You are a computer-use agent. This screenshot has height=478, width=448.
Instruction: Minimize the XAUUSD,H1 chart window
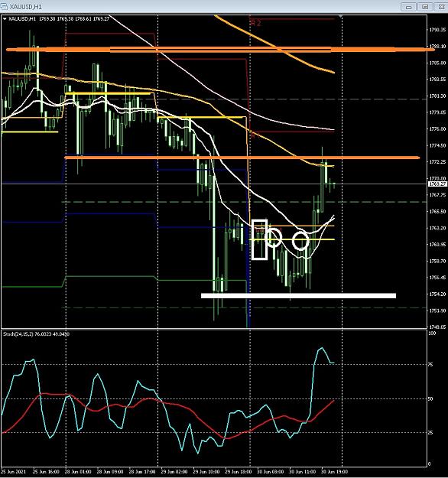[408, 7]
